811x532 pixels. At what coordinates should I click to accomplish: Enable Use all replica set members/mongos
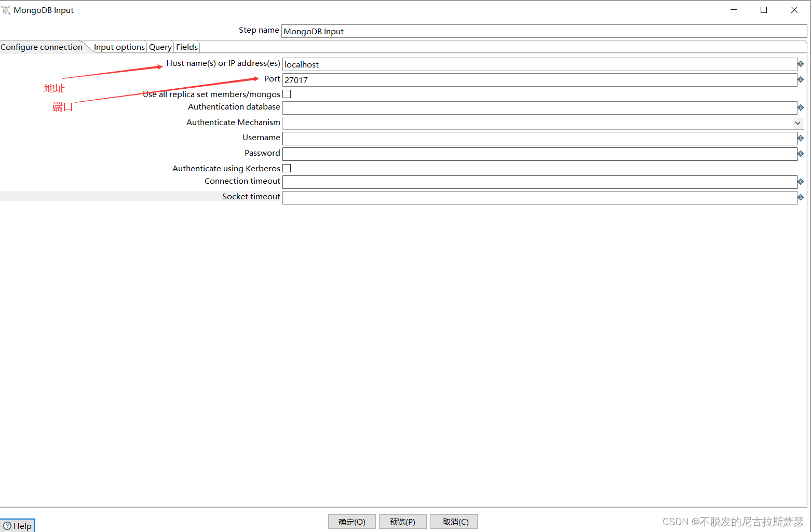click(287, 94)
